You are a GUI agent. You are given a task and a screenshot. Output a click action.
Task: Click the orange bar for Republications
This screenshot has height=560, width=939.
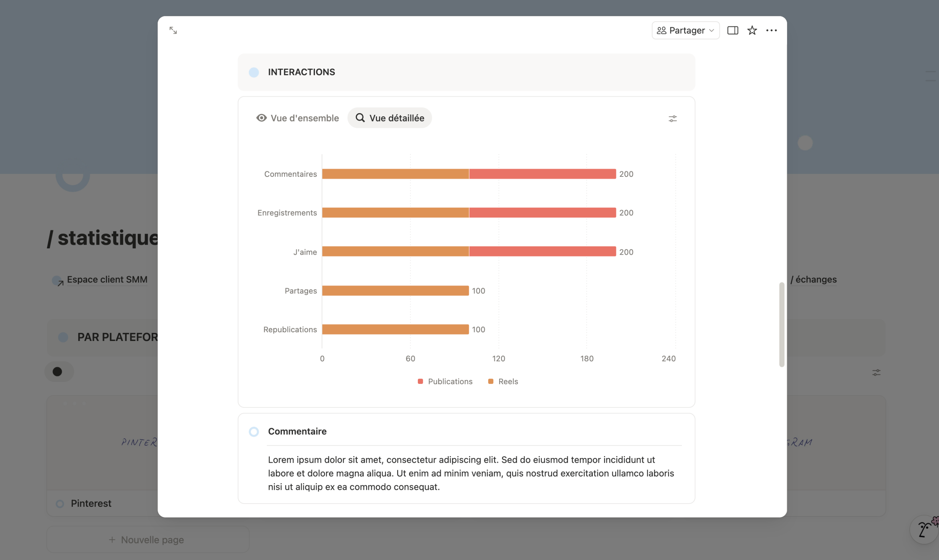pyautogui.click(x=395, y=329)
